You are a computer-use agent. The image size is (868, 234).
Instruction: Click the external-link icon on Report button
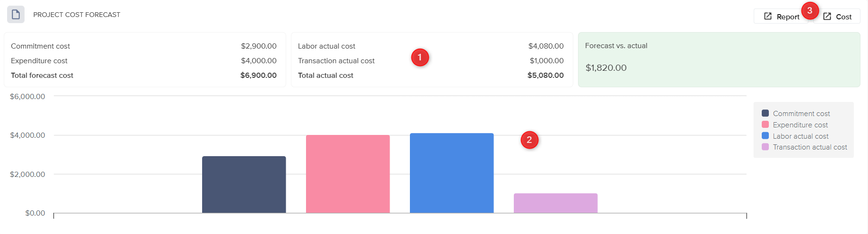point(768,17)
